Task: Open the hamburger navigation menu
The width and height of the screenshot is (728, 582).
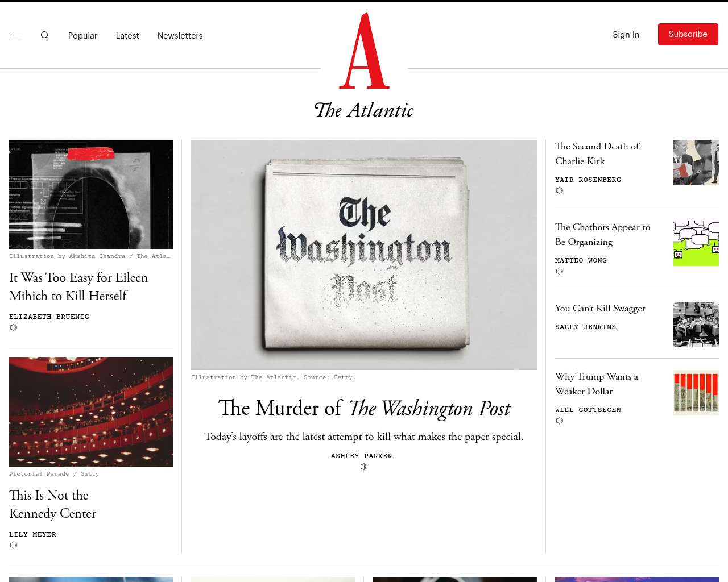Action: (17, 36)
